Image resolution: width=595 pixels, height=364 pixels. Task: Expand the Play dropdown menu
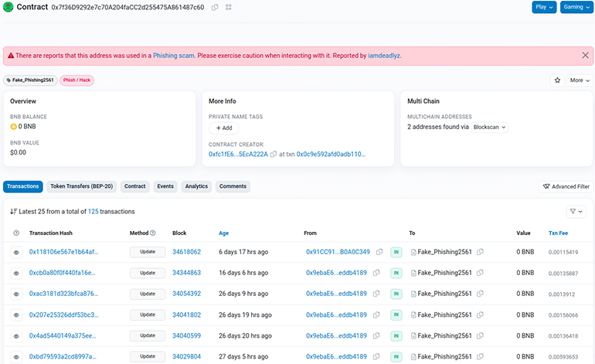(x=543, y=7)
